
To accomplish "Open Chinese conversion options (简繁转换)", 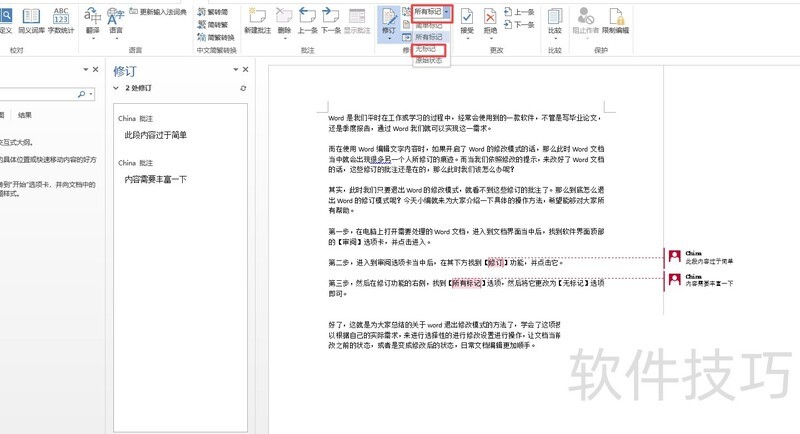I will click(x=216, y=37).
